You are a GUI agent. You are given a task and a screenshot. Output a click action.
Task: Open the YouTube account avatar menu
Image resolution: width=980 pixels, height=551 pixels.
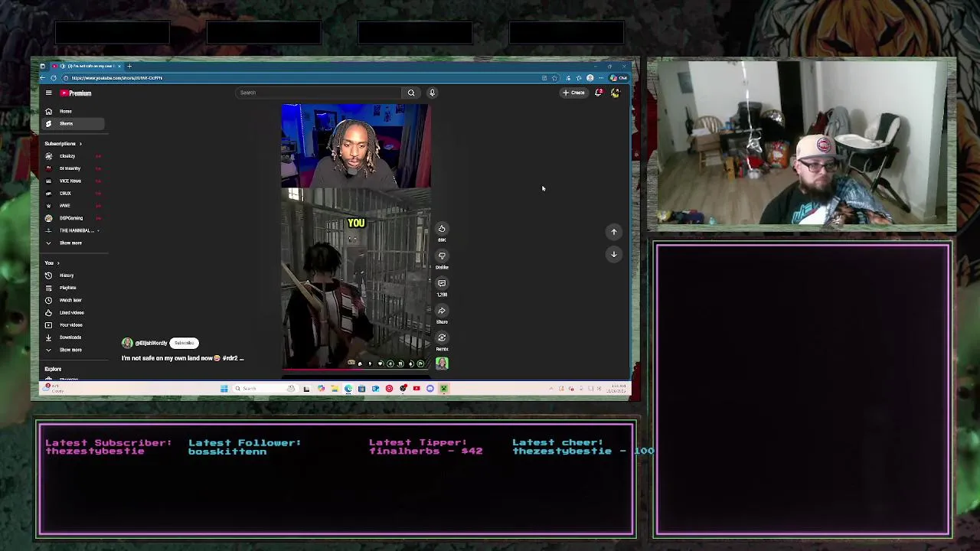coord(615,93)
